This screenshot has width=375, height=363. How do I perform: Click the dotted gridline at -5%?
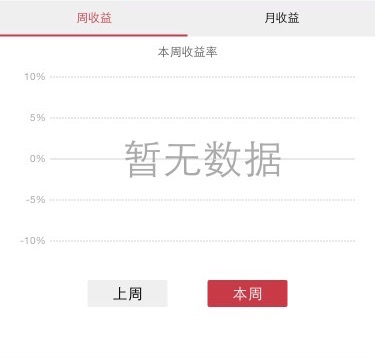(x=202, y=200)
